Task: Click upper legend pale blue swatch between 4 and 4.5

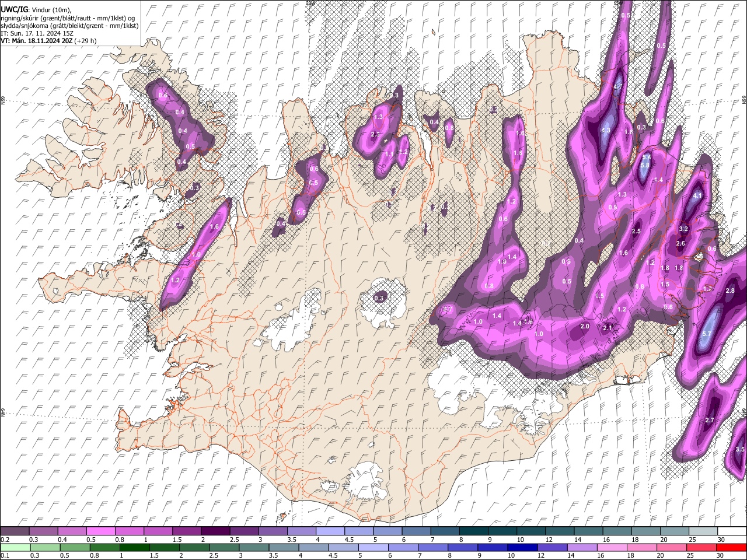Action: pyautogui.click(x=330, y=531)
